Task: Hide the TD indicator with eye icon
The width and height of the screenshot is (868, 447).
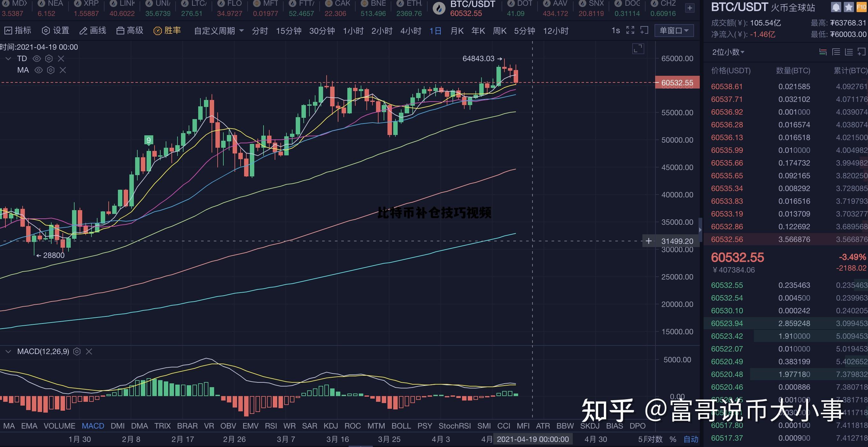Action: [x=36, y=58]
